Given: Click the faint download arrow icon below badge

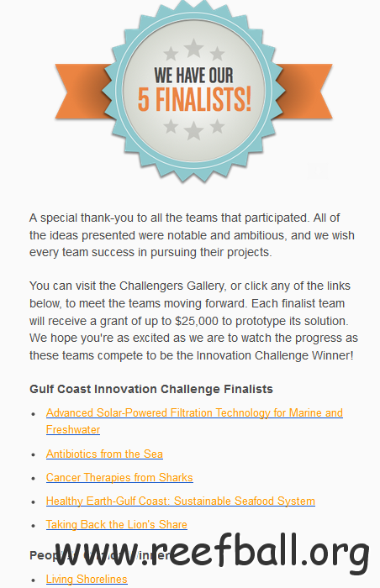Looking at the screenshot, I should coord(318,171).
